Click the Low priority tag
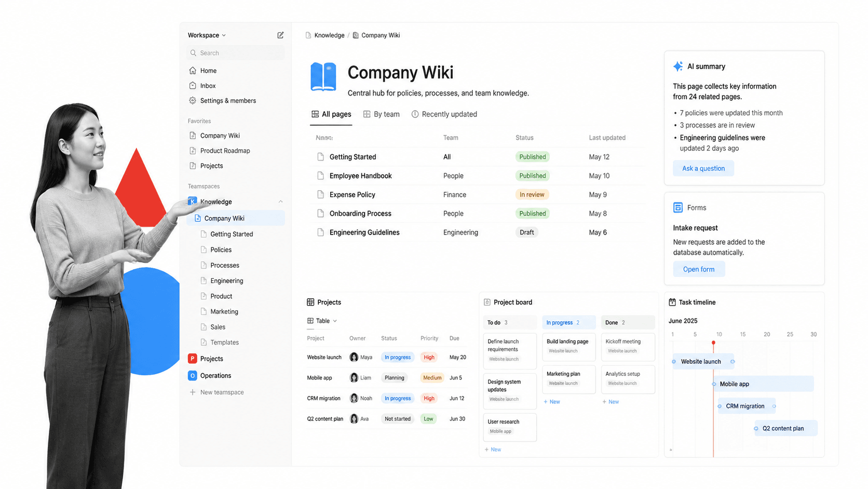 (x=428, y=419)
